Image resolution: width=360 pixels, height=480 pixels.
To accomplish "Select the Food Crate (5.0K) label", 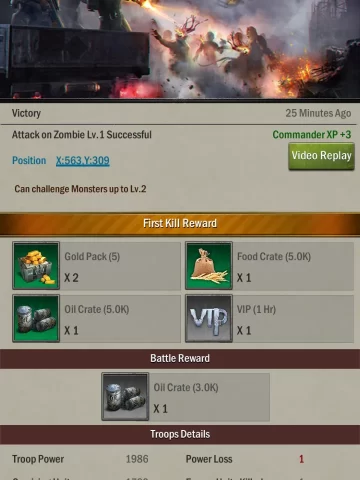I will [x=274, y=256].
